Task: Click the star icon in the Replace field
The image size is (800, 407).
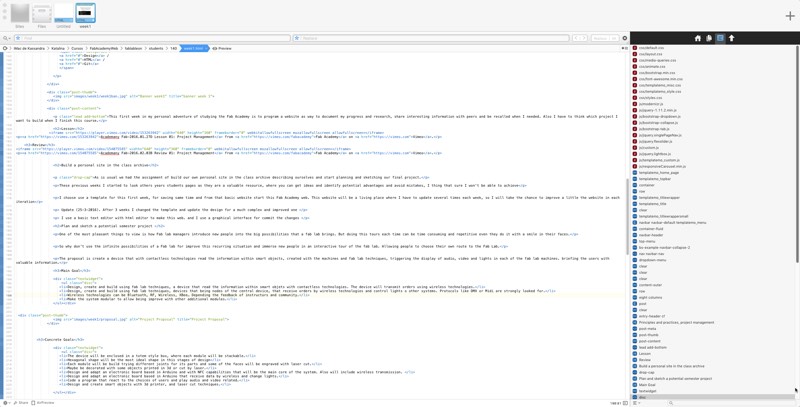Action: (296, 38)
